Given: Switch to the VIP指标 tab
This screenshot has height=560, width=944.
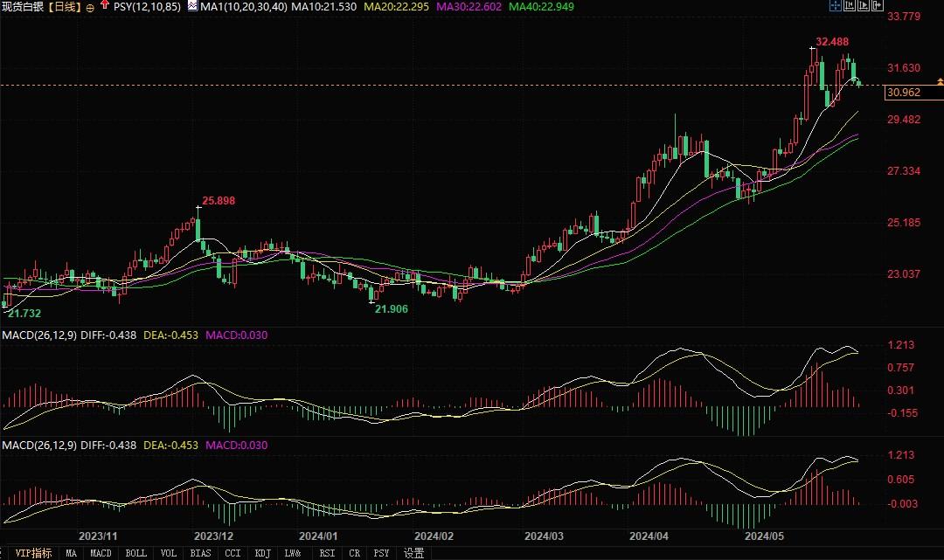Looking at the screenshot, I should [x=32, y=553].
